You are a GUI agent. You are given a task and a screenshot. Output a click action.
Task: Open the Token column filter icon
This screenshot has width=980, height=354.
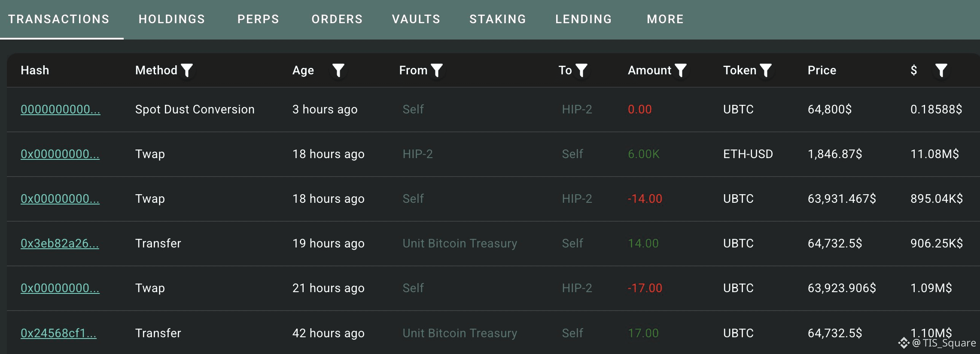click(766, 70)
